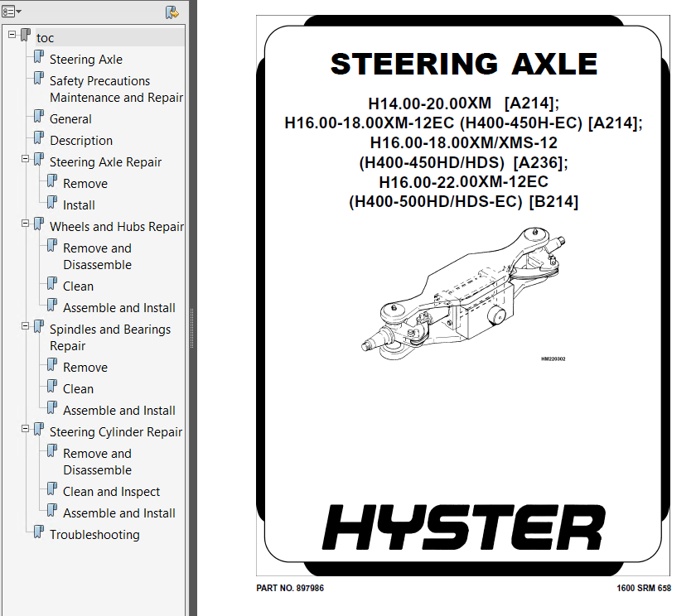Screen dimensions: 696x616
Task: Collapse the toc root bookmark
Action: (12, 34)
